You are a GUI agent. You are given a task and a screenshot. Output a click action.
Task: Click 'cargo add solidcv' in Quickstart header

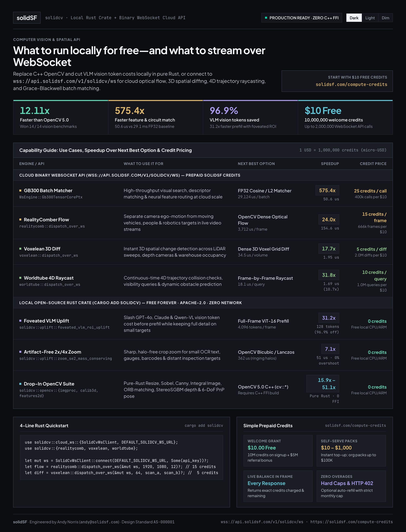pyautogui.click(x=204, y=425)
